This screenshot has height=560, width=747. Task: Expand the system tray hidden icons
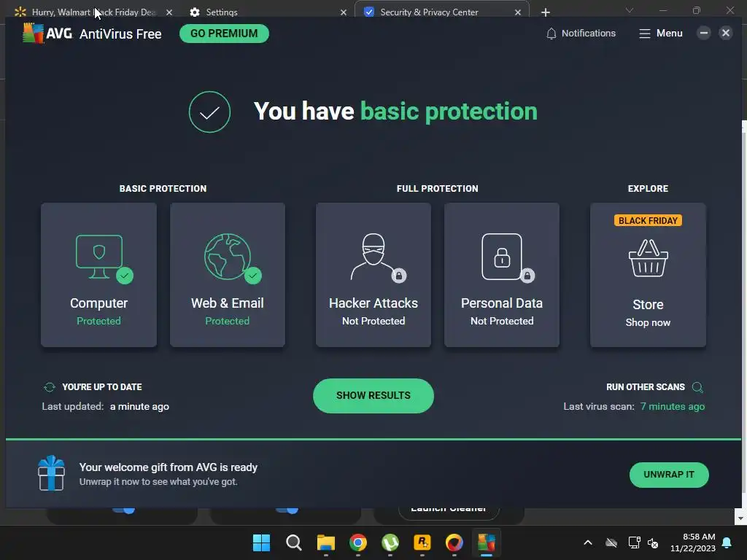[x=588, y=542]
